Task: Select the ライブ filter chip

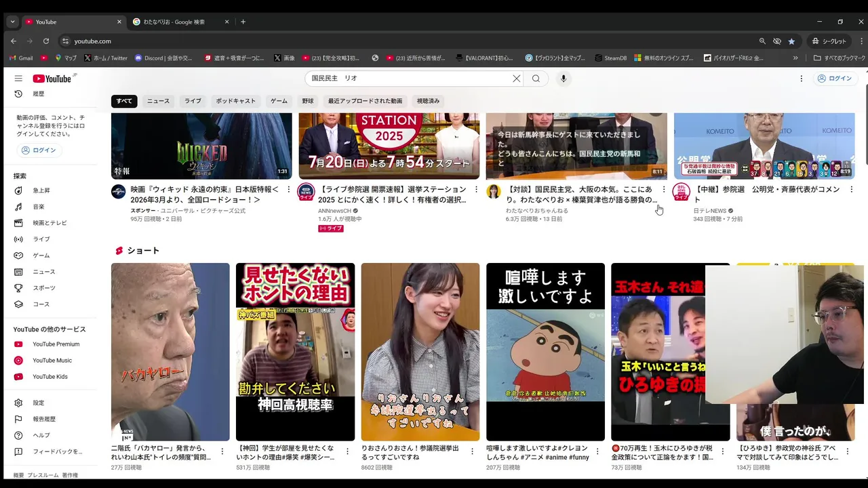Action: (x=193, y=101)
